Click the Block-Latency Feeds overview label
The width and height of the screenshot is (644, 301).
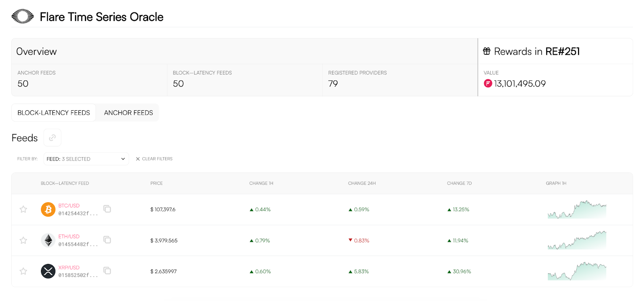(202, 73)
